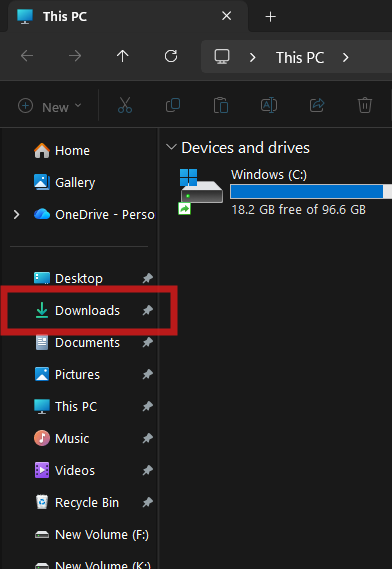Open Desktop in quick access

(x=68, y=278)
